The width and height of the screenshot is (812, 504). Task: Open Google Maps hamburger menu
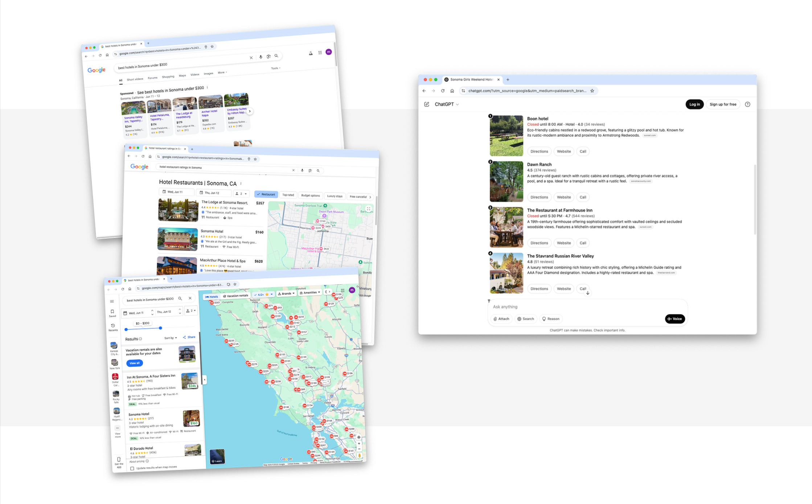pos(112,301)
